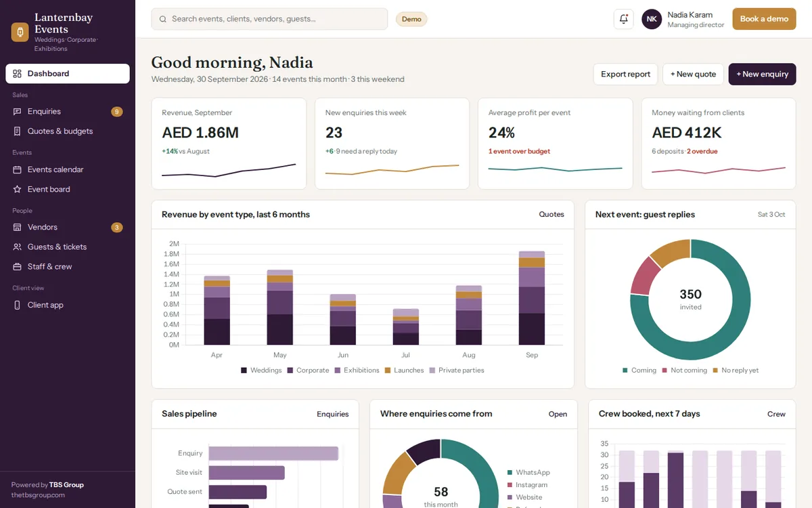Go to Enquiries in the sidebar
The width and height of the screenshot is (812, 508).
pos(68,112)
